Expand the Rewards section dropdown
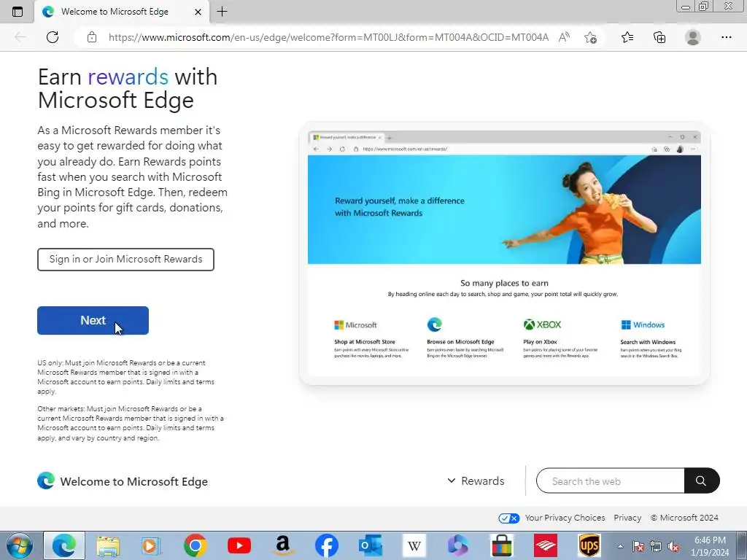The image size is (747, 560). (476, 481)
